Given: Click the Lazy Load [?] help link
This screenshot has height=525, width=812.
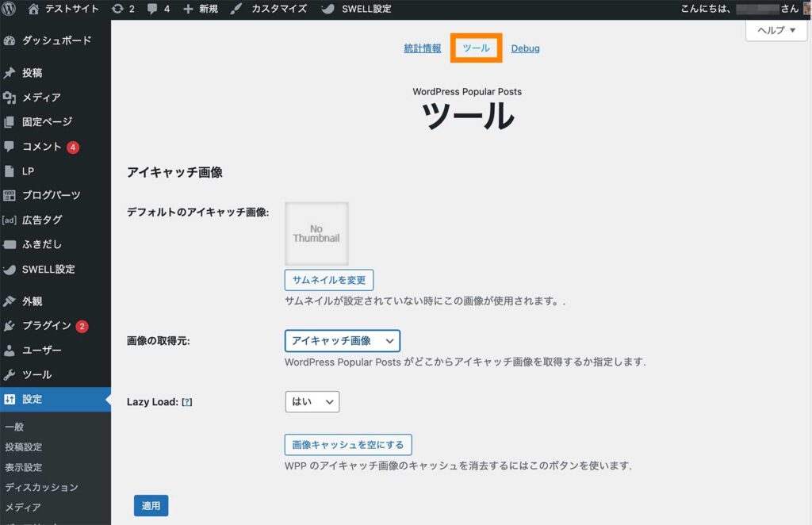Looking at the screenshot, I should (x=187, y=402).
